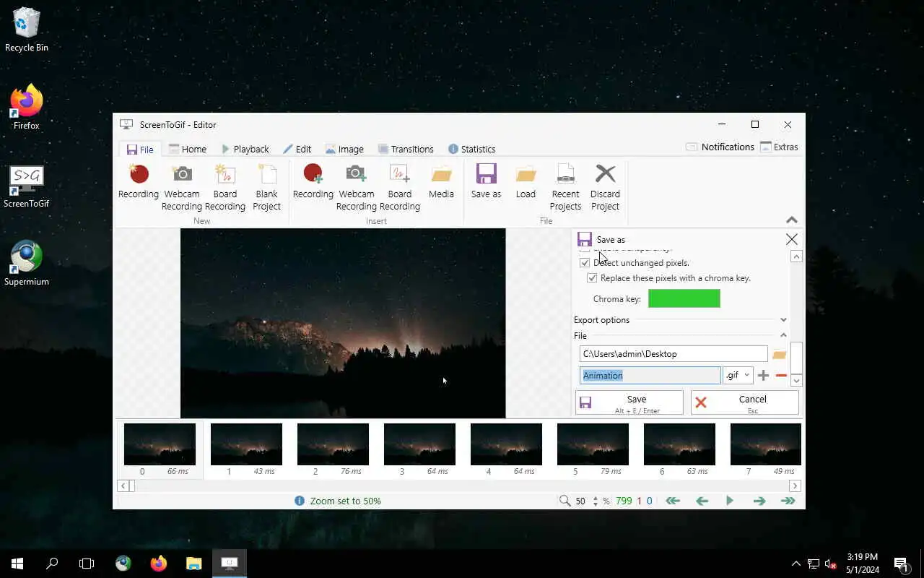Open Recycle Bin on desktop

tap(27, 30)
